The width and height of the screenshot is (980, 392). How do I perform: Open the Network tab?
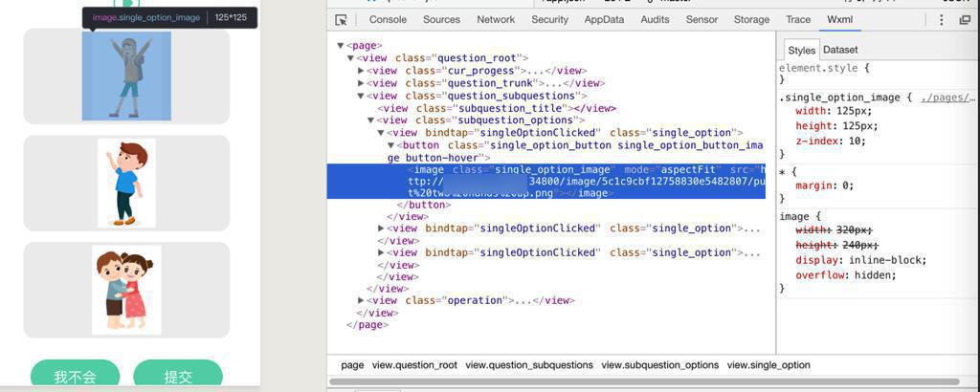click(496, 19)
